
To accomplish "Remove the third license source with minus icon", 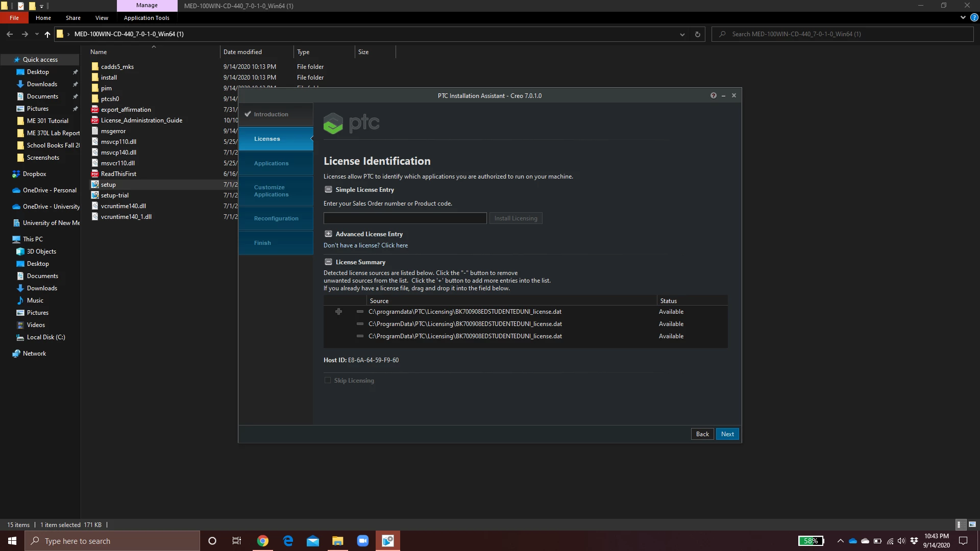I will point(360,336).
